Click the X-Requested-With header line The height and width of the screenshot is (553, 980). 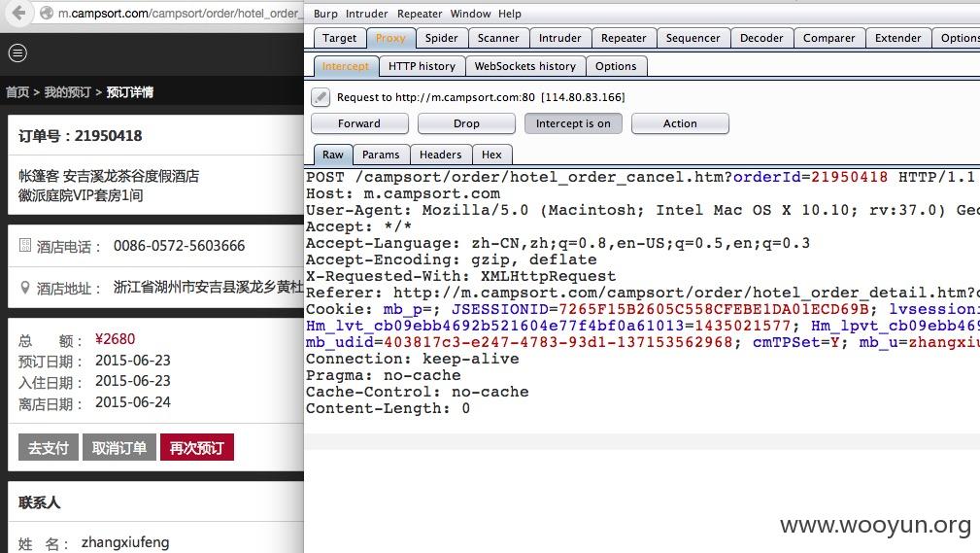[x=460, y=276]
